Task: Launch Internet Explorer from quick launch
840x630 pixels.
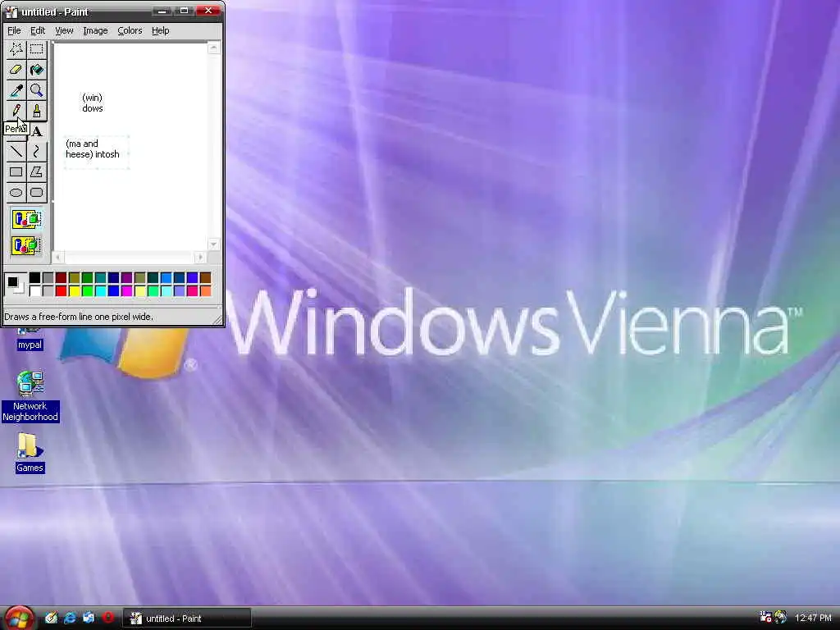Action: click(x=71, y=618)
